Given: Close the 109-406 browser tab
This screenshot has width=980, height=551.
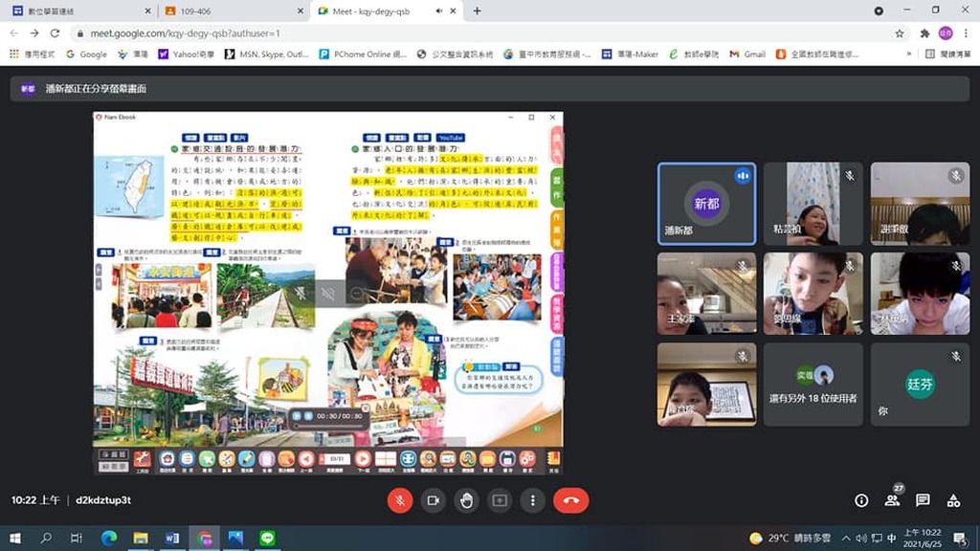Looking at the screenshot, I should 300,11.
